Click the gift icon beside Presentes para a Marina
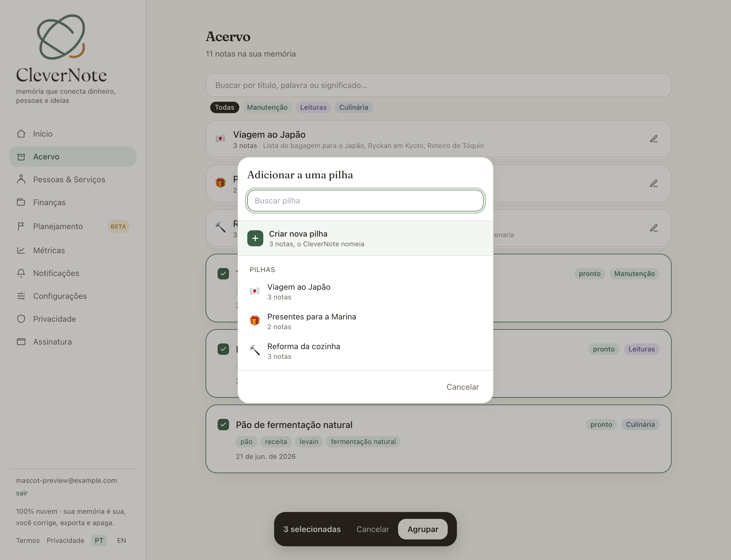 coord(255,321)
